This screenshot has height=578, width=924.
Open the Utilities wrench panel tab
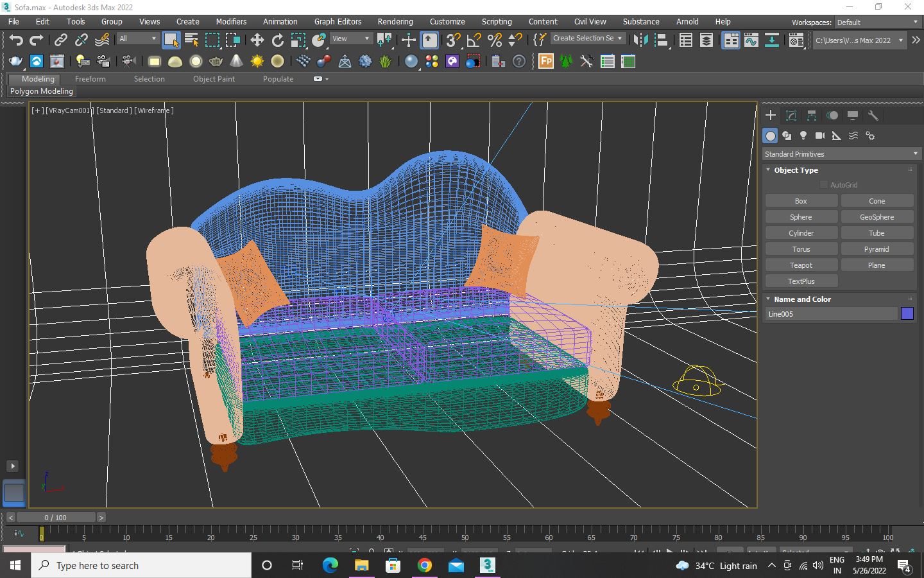pyautogui.click(x=873, y=116)
